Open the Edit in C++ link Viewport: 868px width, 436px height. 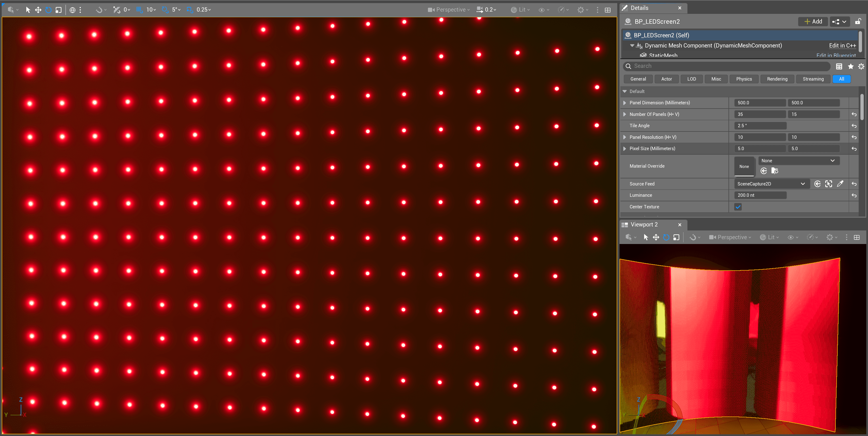tap(842, 46)
